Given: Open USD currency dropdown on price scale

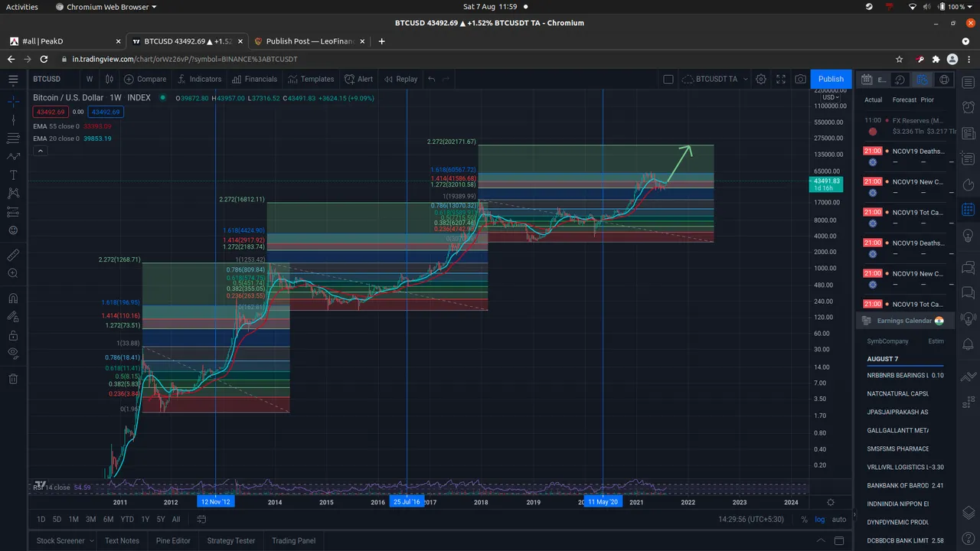Looking at the screenshot, I should (x=831, y=97).
